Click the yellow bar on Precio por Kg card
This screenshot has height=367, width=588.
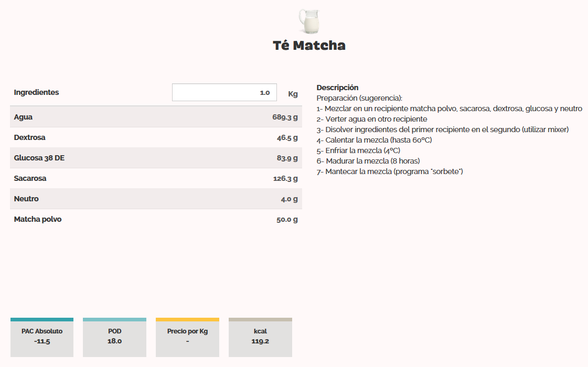[x=187, y=319]
